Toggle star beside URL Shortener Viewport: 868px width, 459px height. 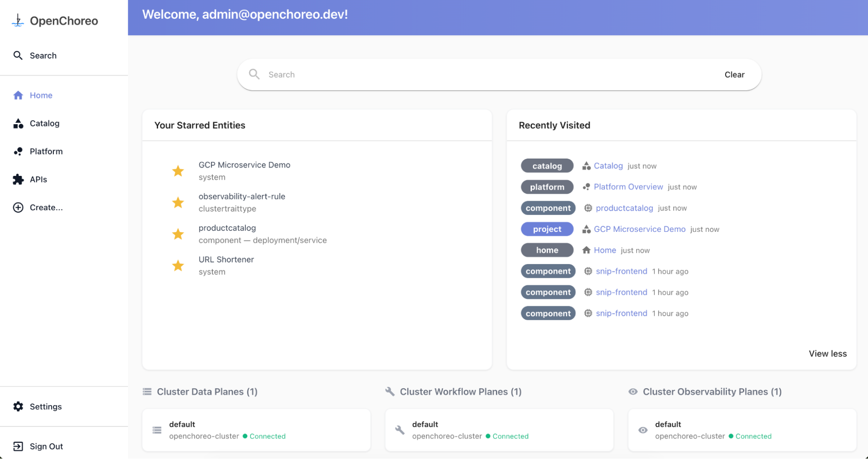point(178,265)
